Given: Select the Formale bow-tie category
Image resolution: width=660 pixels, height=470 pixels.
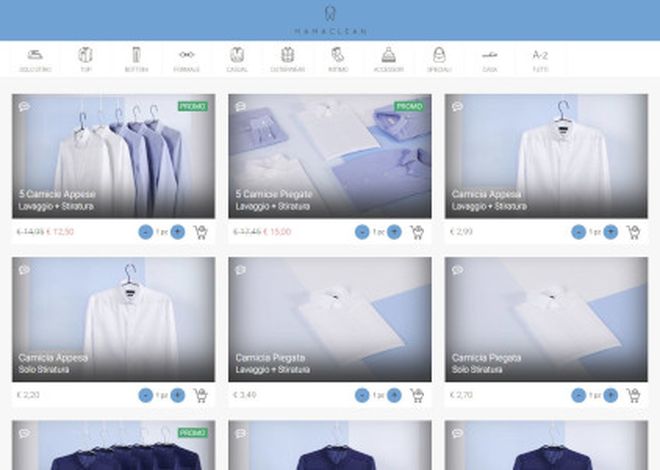Looking at the screenshot, I should 186,59.
